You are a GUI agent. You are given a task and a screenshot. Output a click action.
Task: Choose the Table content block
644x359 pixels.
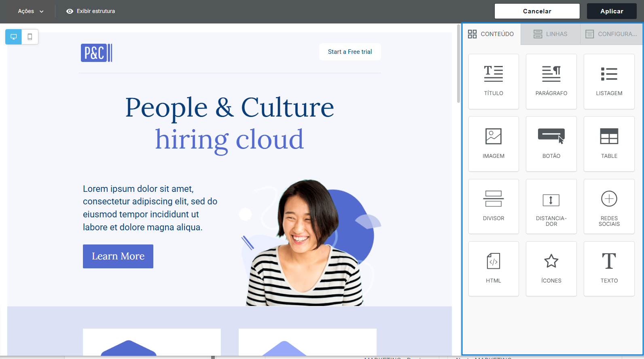click(x=609, y=144)
